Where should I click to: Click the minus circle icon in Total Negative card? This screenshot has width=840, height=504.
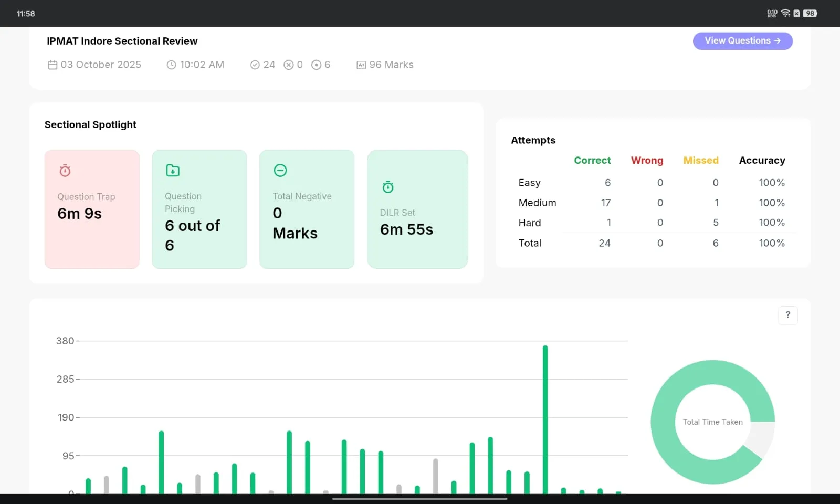coord(280,170)
